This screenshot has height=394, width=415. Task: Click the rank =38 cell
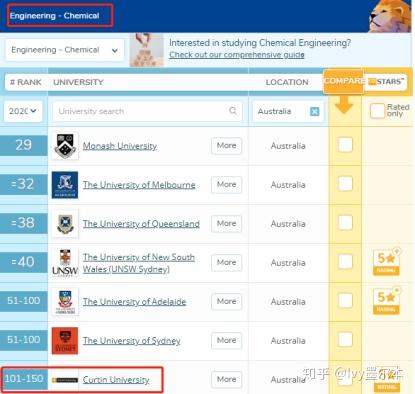[24, 223]
